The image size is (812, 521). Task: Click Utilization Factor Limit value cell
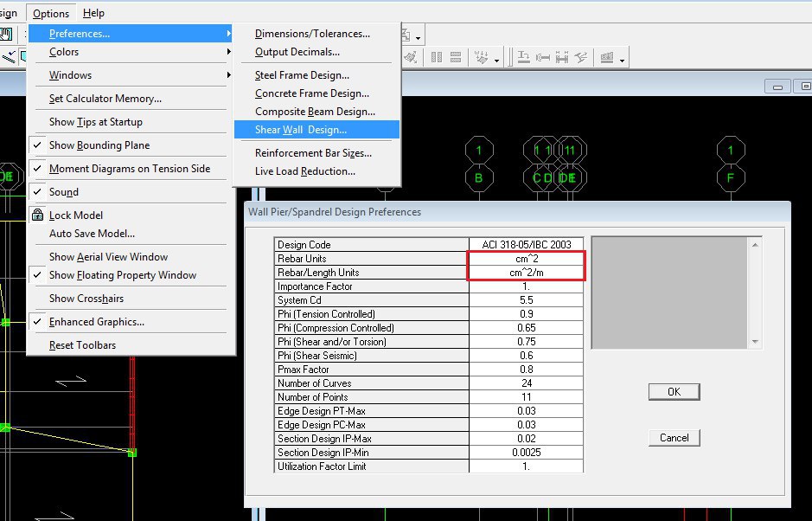(526, 466)
